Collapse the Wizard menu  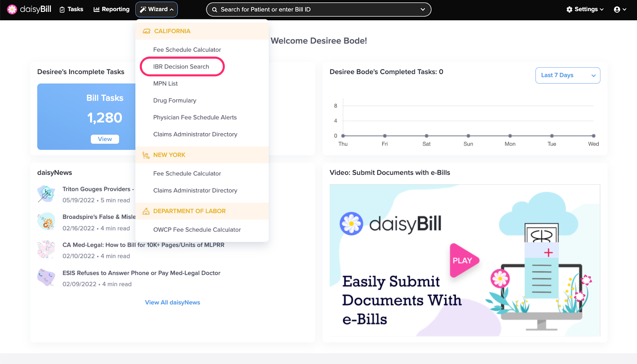156,10
